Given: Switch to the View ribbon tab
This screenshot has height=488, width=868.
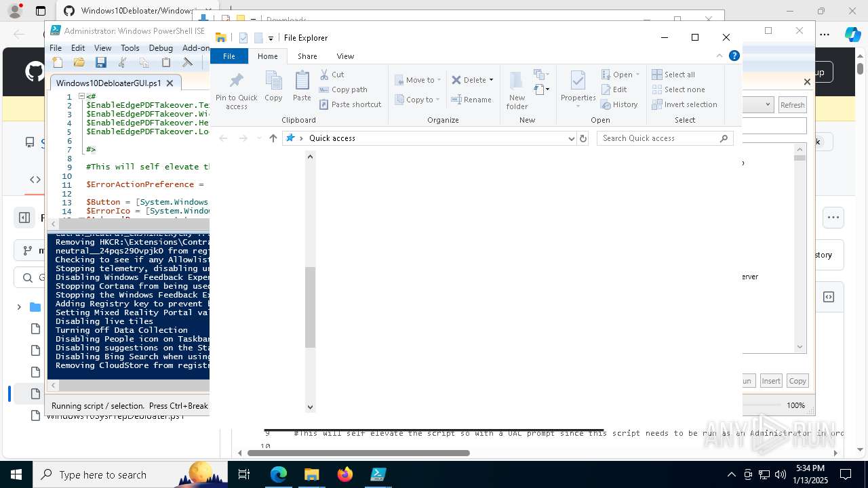Looking at the screenshot, I should pyautogui.click(x=345, y=56).
